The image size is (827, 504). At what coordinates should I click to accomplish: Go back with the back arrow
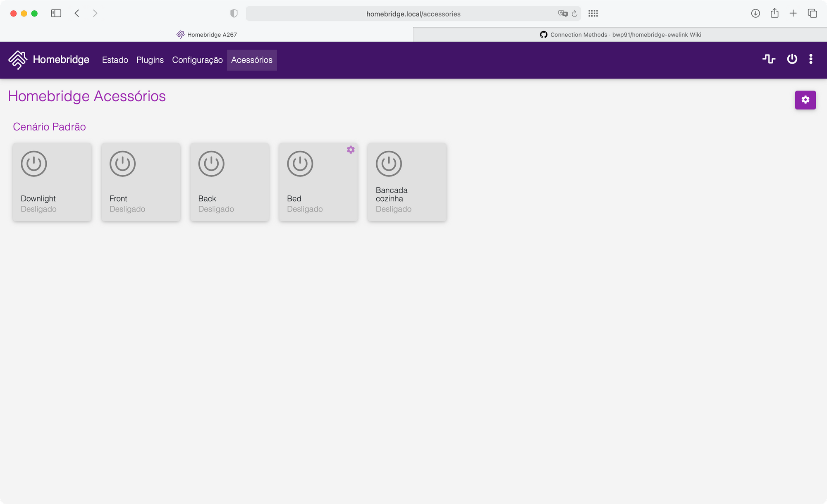coord(77,14)
